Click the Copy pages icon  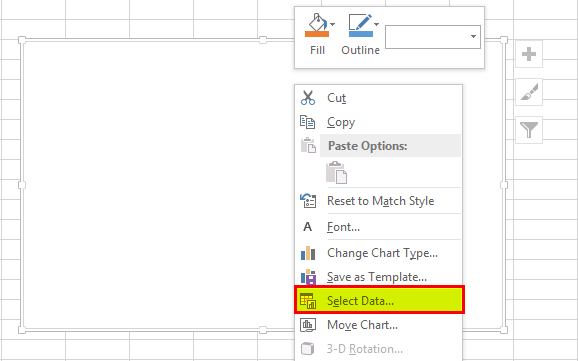point(307,122)
